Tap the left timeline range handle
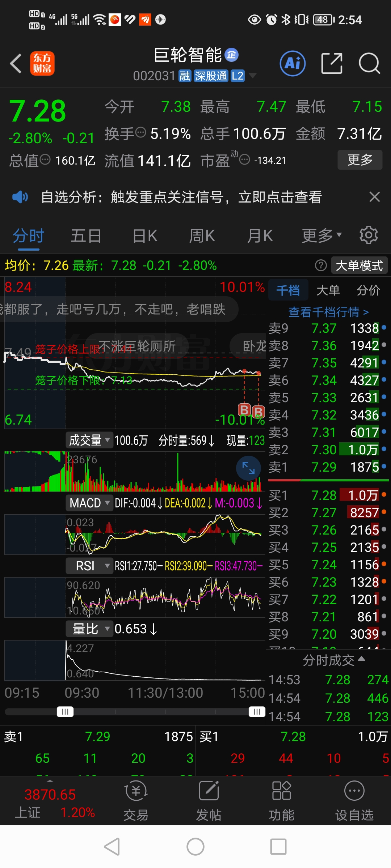This screenshot has height=868, width=391. point(65,712)
